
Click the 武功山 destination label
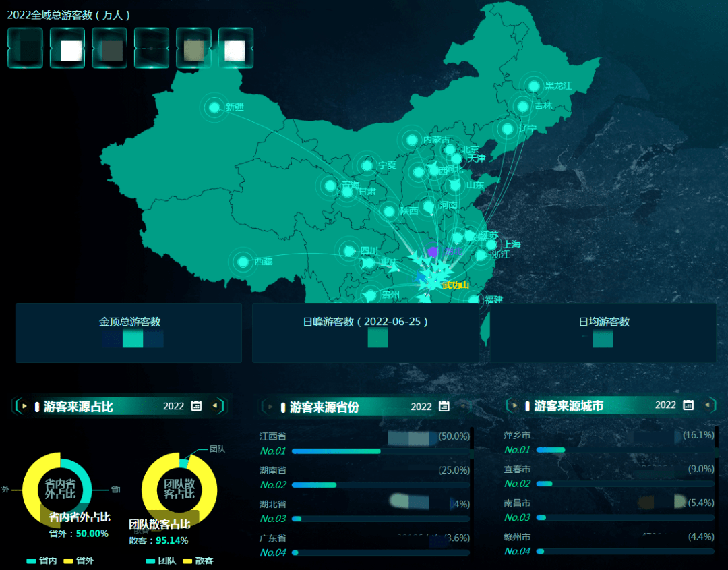456,285
